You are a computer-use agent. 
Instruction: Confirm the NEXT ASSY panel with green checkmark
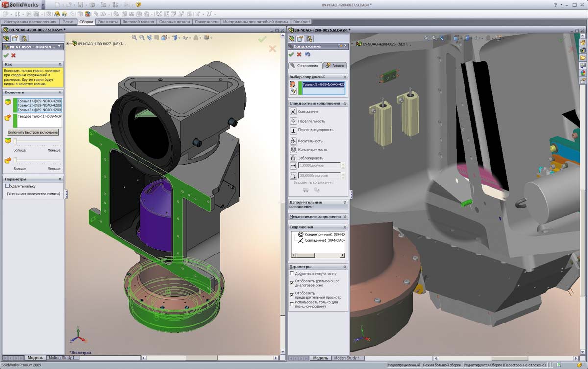[x=6, y=55]
